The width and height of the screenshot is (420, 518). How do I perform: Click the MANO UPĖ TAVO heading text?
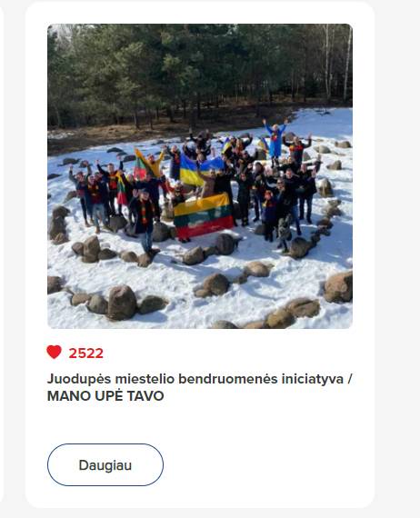[x=105, y=395]
